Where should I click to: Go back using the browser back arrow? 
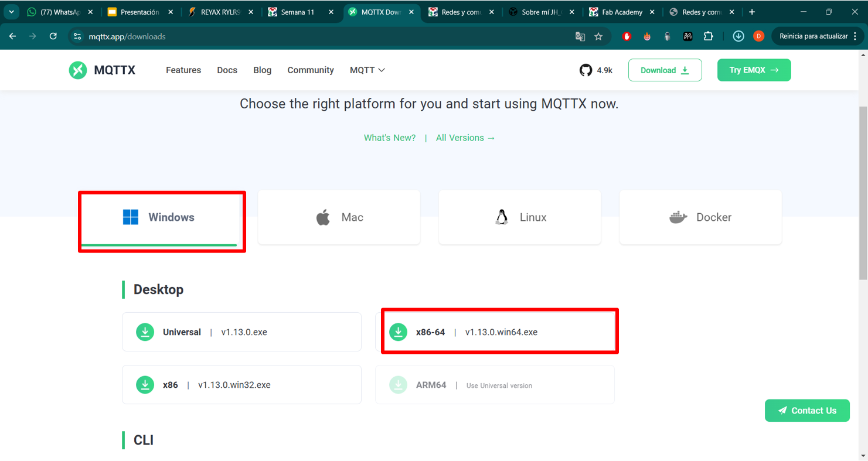[13, 36]
